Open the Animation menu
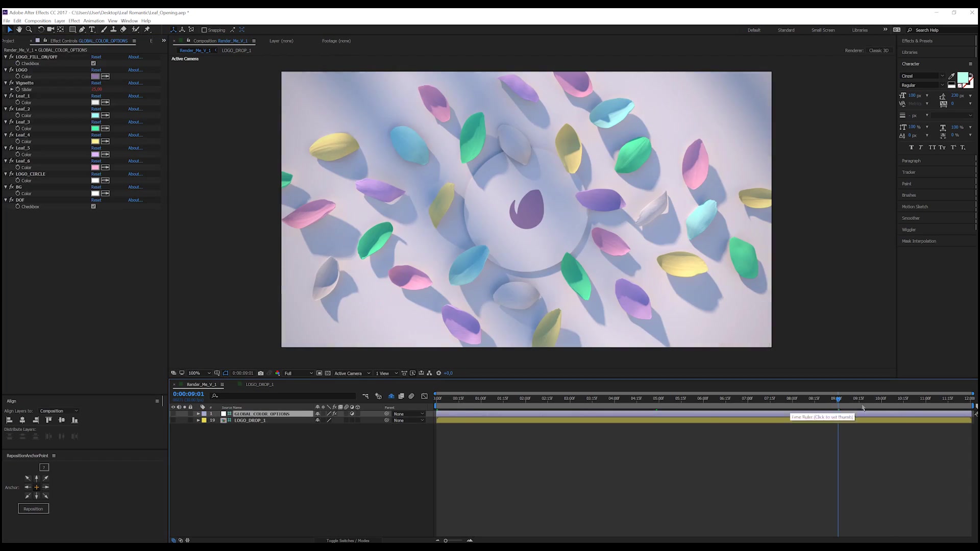 pos(94,21)
